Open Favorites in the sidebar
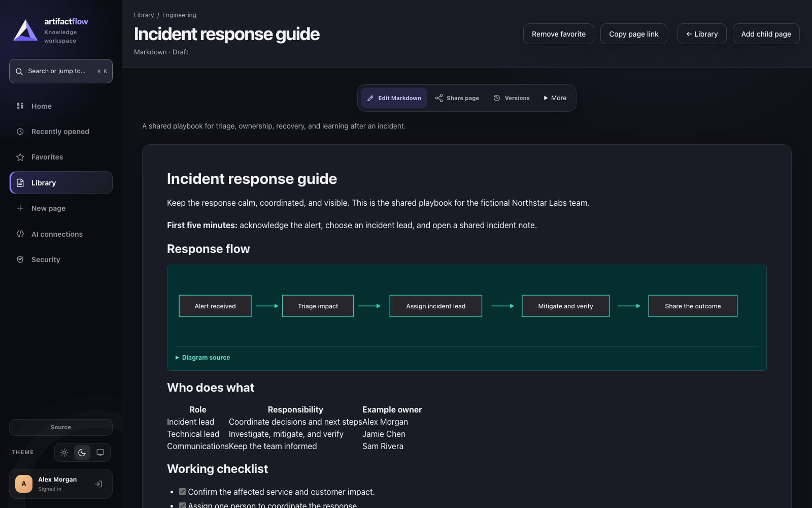Viewport: 812px width, 508px height. tap(61, 157)
